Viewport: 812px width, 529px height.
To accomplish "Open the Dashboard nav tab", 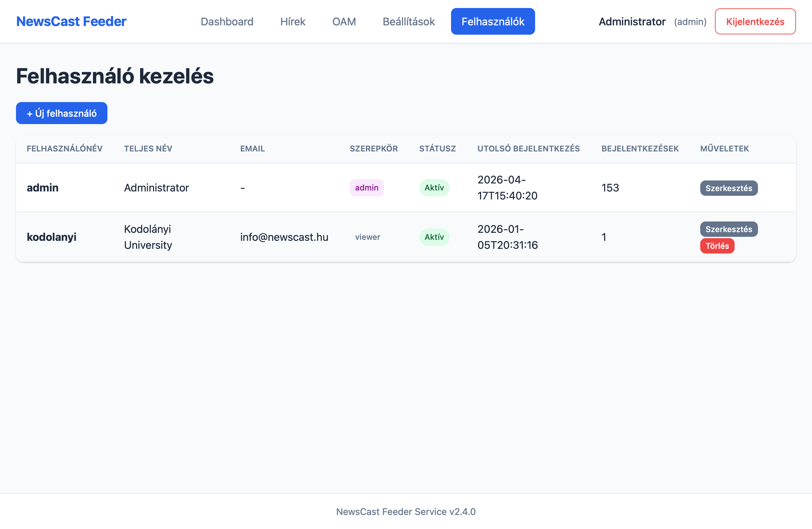I will [x=227, y=21].
